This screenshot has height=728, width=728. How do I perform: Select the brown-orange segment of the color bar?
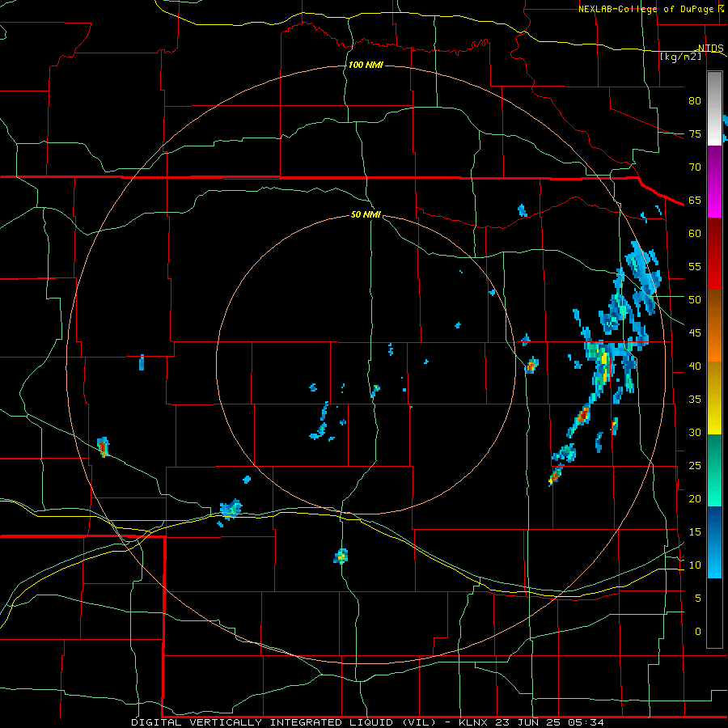point(714,326)
